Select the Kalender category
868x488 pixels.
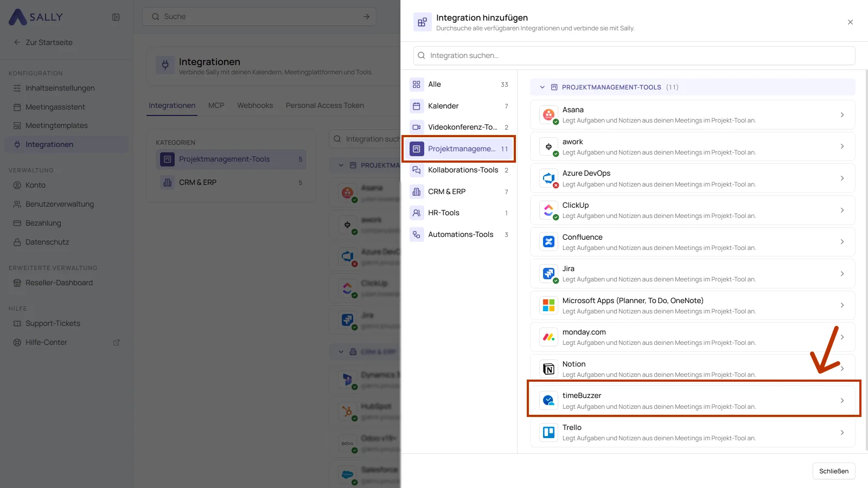[459, 106]
